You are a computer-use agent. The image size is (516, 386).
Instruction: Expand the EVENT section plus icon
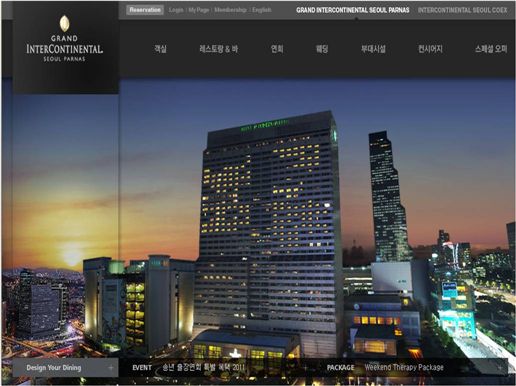tap(305, 368)
